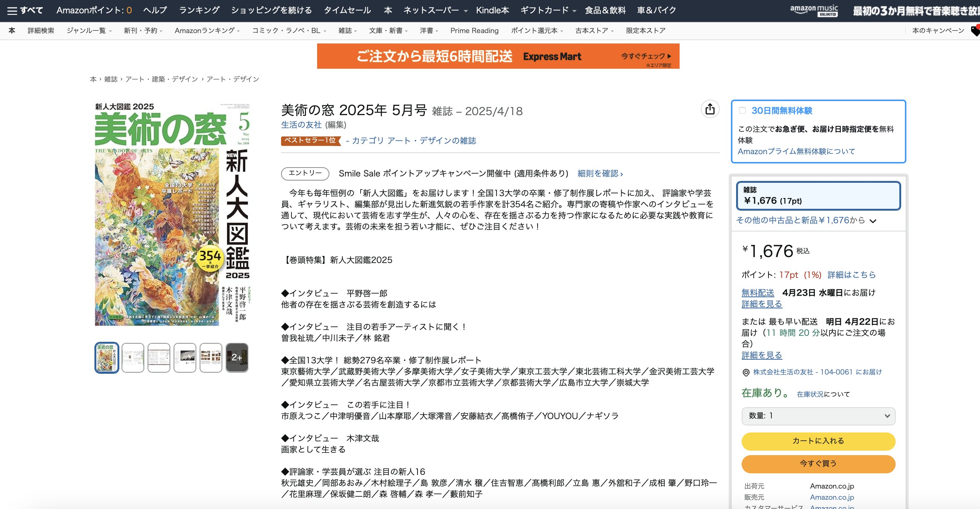Screen dimensions: 980x509
Task: Open the 雑誌 submenu in books nav
Action: [347, 30]
